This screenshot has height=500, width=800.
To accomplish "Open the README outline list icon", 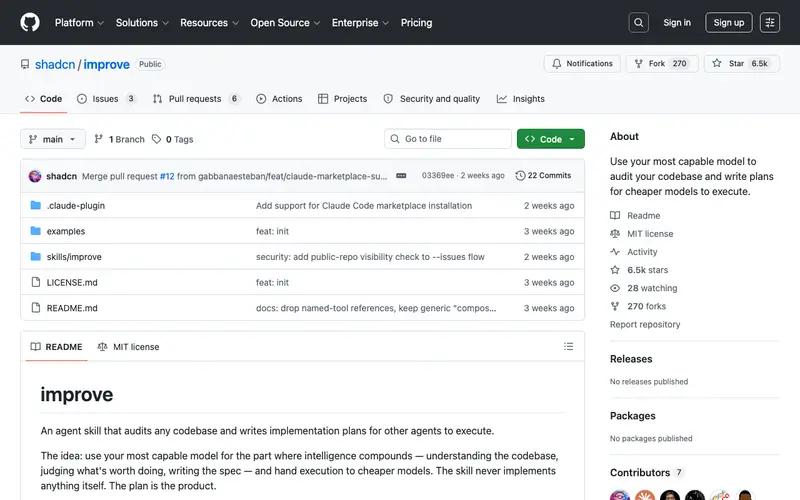I will tap(568, 346).
